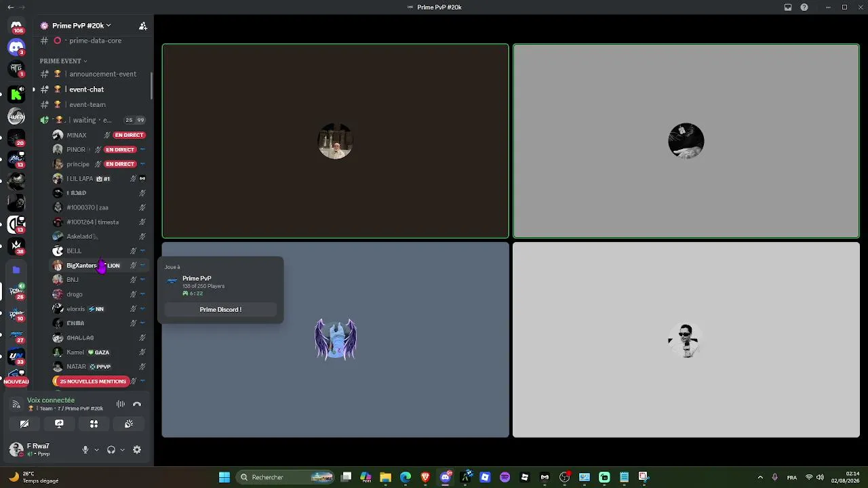Open the UN server icon with 33 badge
This screenshot has width=868, height=488.
(16, 356)
